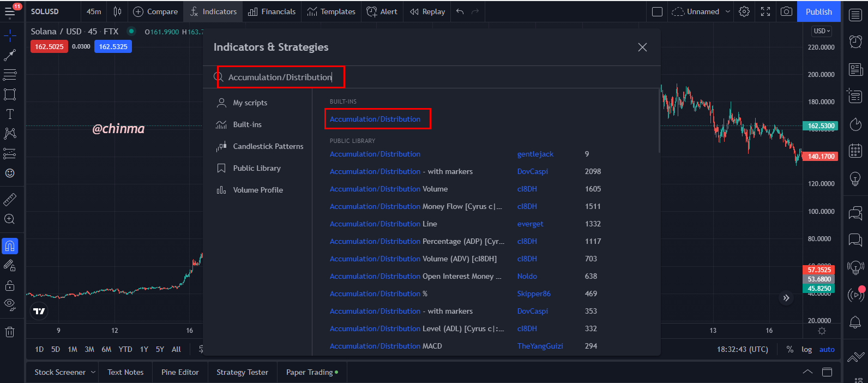This screenshot has height=383, width=868.
Task: Open the patterns drawing tool
Action: [x=10, y=133]
